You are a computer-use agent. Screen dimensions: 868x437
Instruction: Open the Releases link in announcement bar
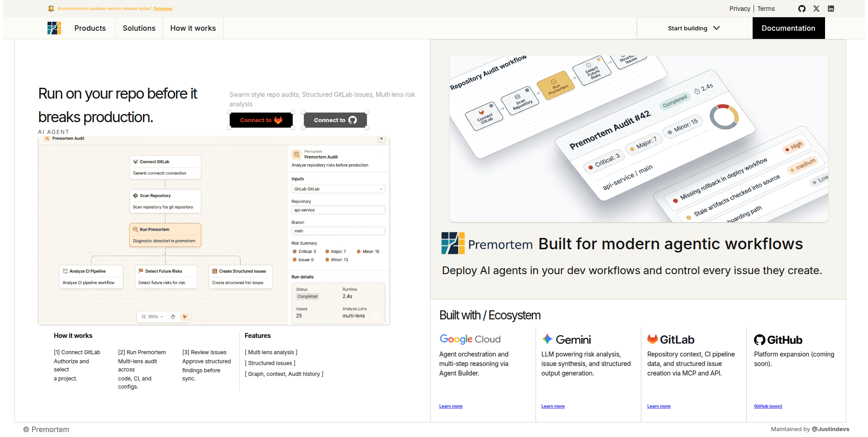[x=163, y=9]
